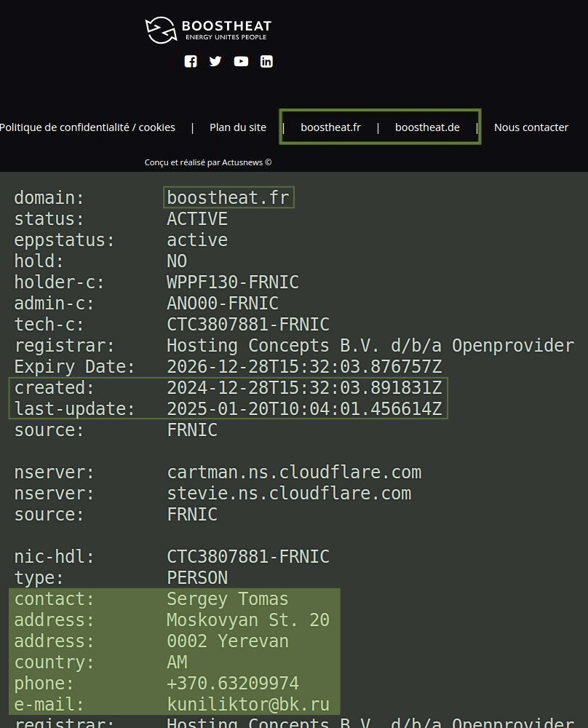Click the "phone:" field label
This screenshot has height=728, width=588.
pyautogui.click(x=44, y=684)
